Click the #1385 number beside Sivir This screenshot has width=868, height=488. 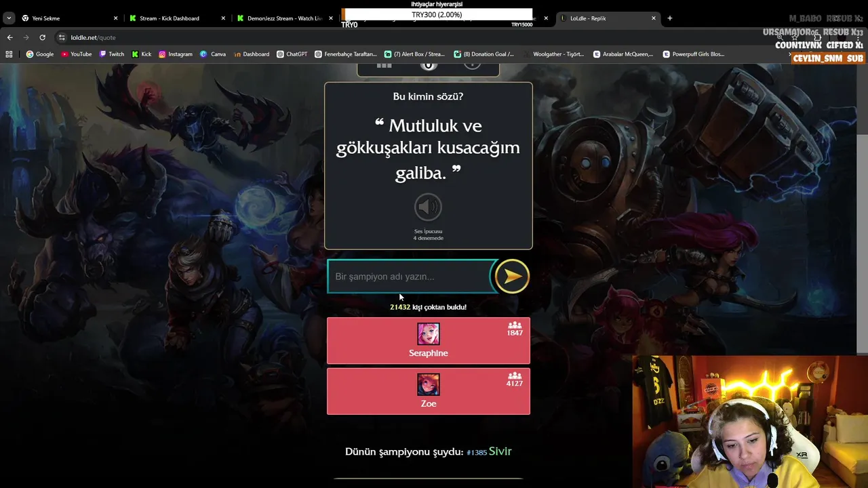[x=477, y=452]
